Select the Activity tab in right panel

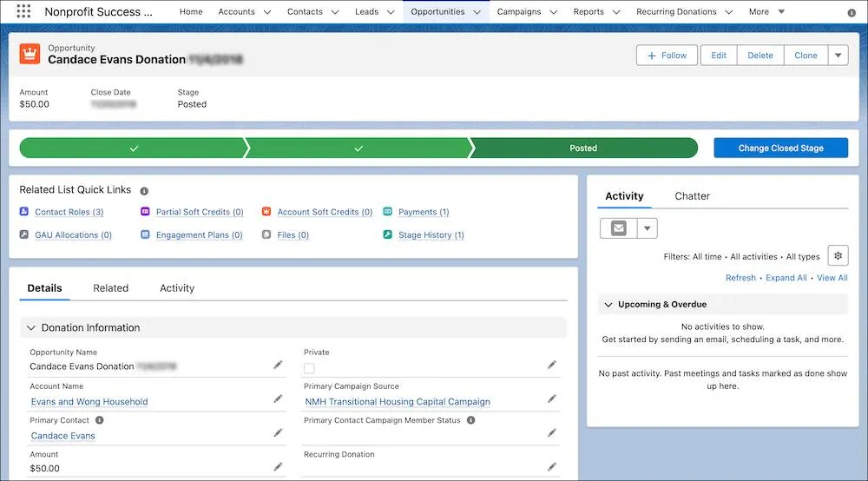click(624, 196)
